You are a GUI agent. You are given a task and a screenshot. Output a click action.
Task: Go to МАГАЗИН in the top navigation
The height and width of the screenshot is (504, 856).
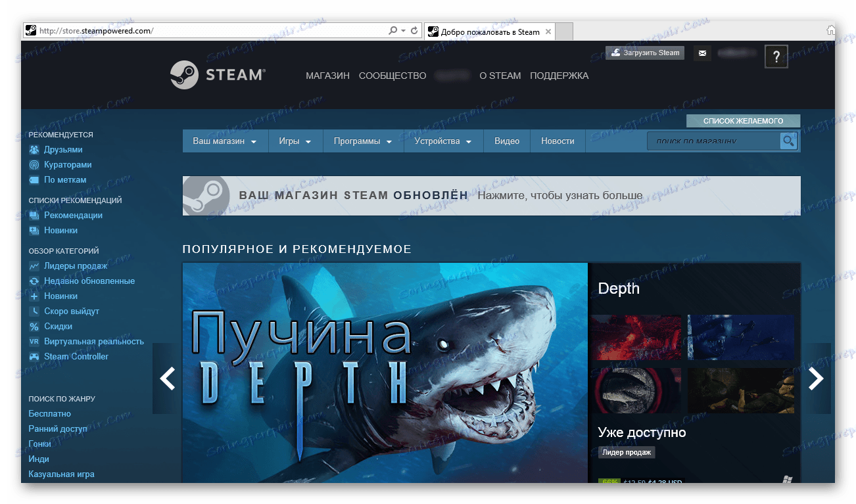coord(327,76)
